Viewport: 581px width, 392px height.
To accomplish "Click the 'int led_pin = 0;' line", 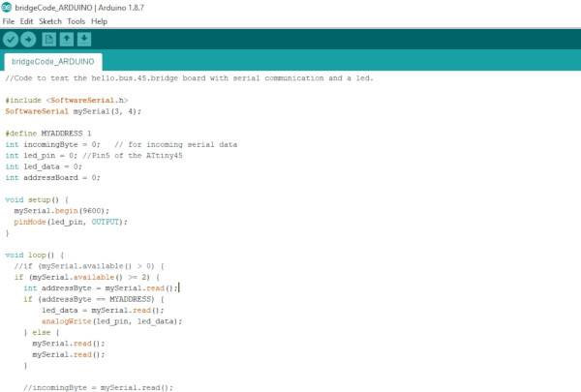I will pyautogui.click(x=41, y=156).
